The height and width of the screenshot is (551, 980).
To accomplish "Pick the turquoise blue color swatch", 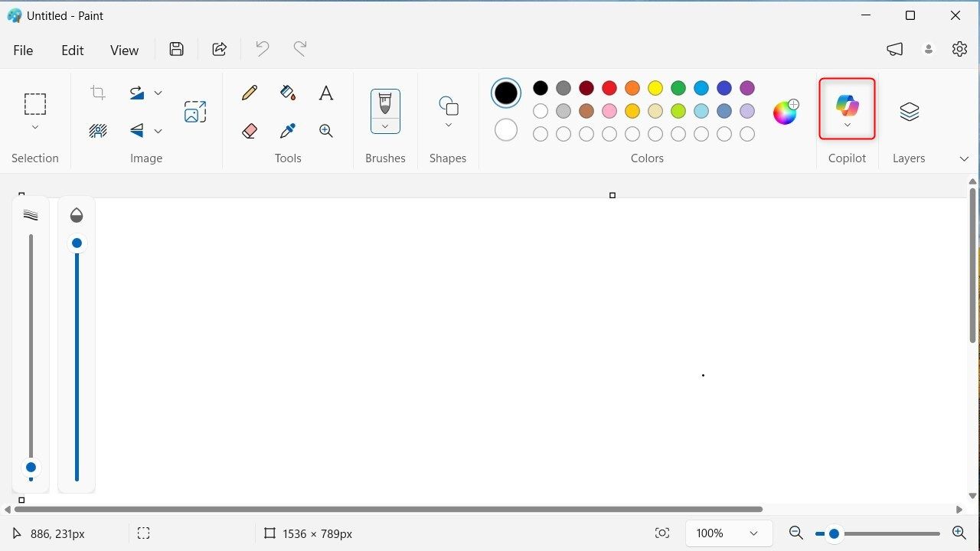I will (701, 88).
